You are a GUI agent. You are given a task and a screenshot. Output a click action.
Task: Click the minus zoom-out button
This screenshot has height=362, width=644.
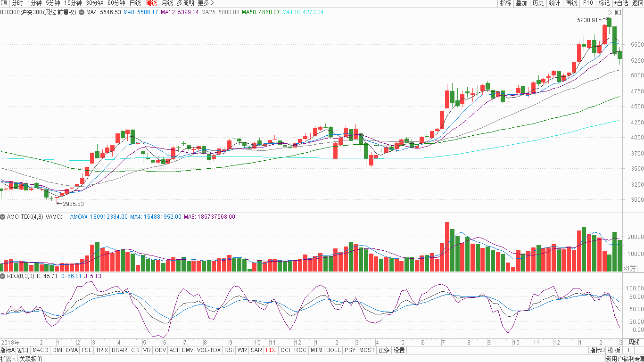[x=640, y=350]
